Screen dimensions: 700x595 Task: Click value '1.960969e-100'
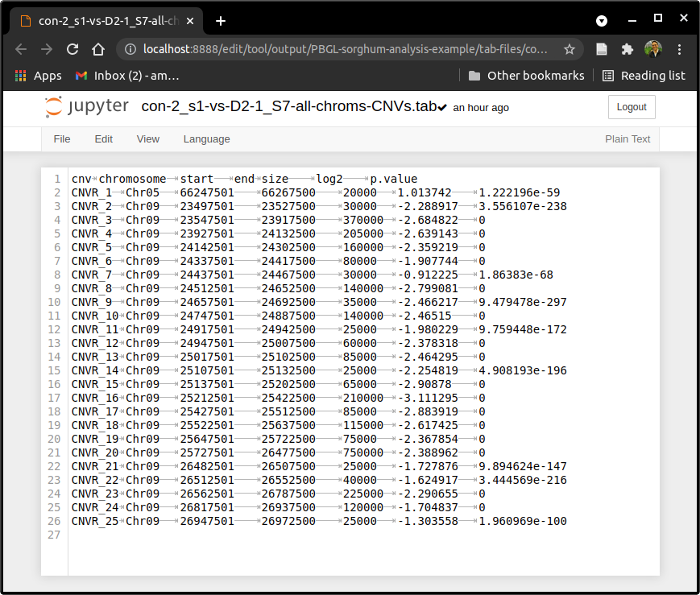pos(523,522)
